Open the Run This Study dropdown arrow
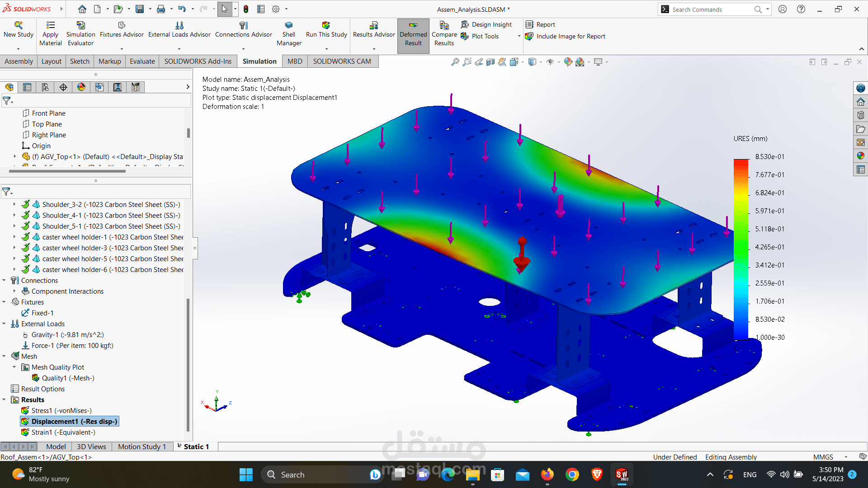This screenshot has width=868, height=488. (326, 49)
